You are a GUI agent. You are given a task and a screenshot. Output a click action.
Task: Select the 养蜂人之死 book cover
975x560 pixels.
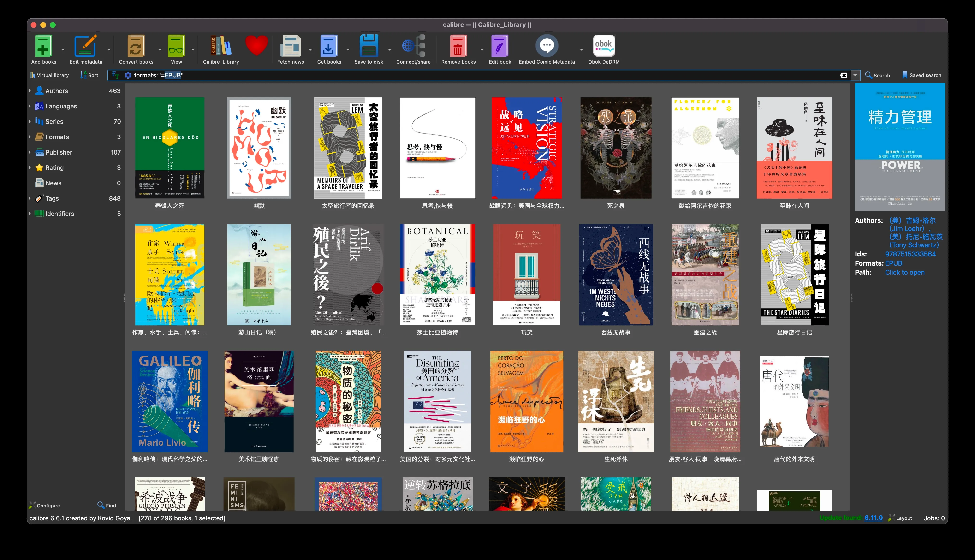coord(170,148)
